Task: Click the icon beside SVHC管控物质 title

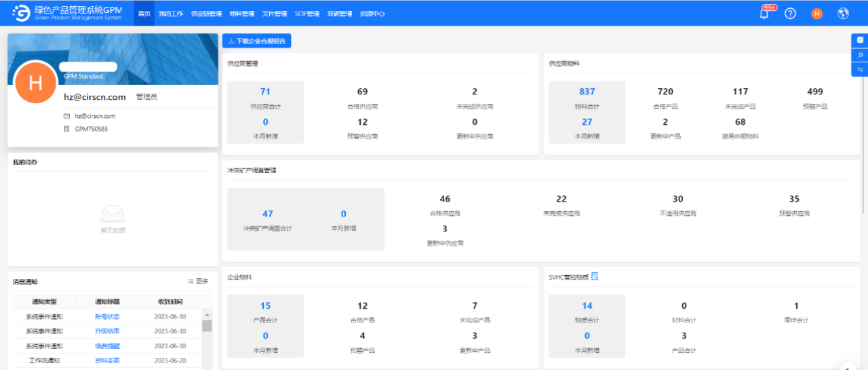Action: 595,276
